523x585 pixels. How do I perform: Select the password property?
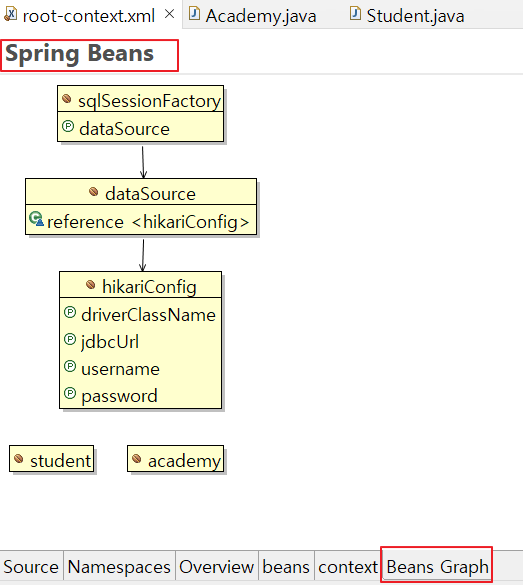tap(119, 396)
